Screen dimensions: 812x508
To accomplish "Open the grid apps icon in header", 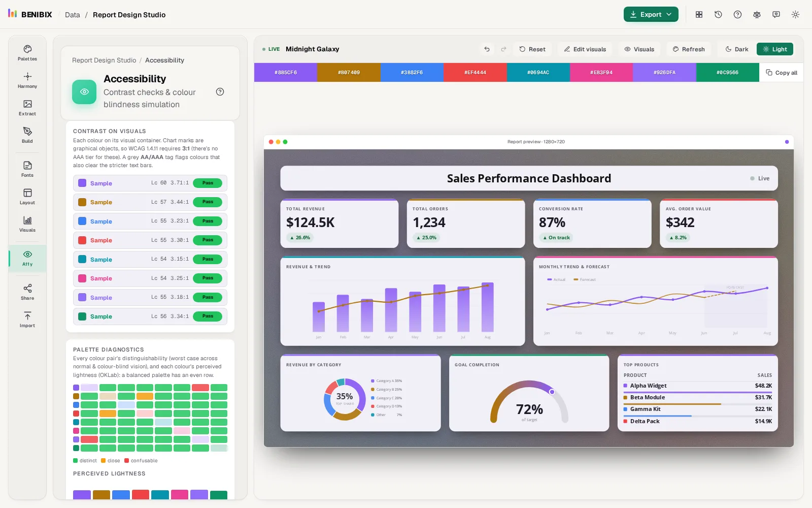I will [x=699, y=15].
